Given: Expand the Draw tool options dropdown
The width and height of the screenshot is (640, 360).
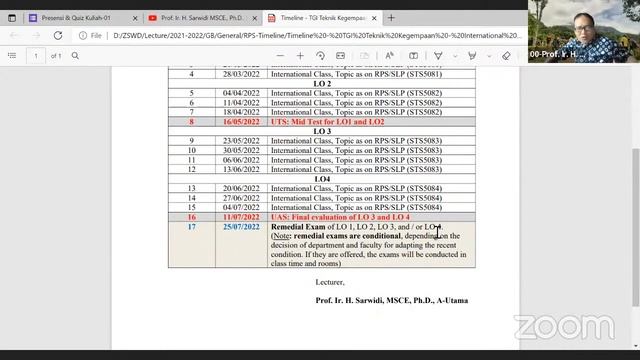Looking at the screenshot, I should 455,56.
